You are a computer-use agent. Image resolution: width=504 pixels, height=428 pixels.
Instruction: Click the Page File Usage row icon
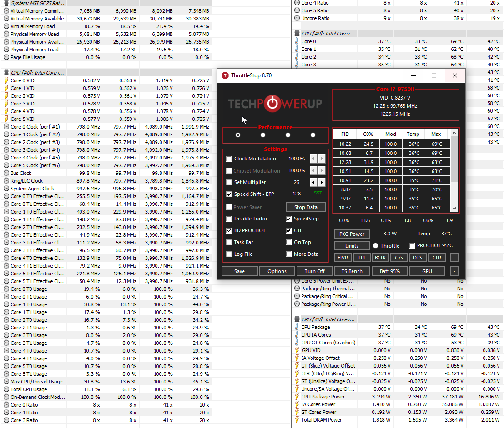pos(6,57)
